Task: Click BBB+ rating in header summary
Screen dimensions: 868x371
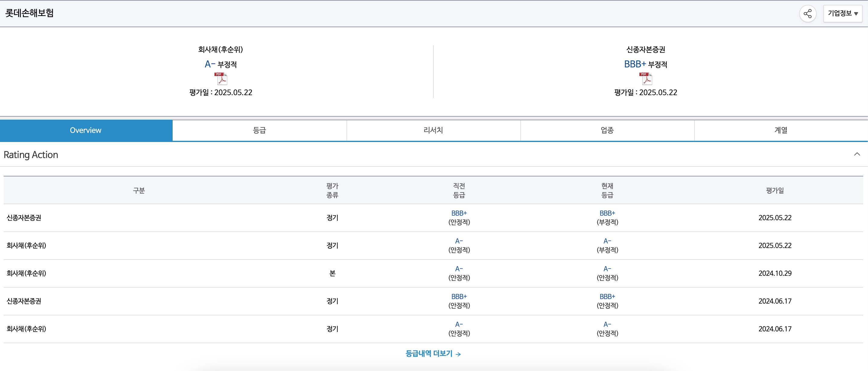Action: click(x=635, y=64)
